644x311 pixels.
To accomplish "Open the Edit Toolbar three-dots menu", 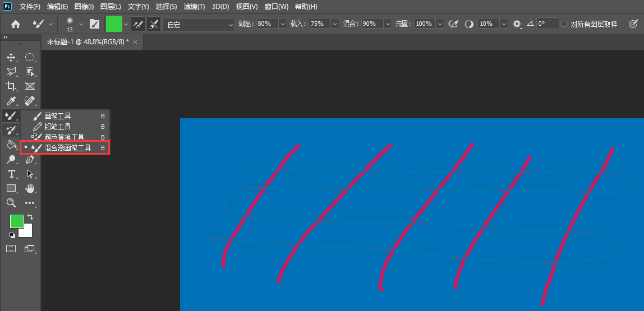I will [x=30, y=203].
